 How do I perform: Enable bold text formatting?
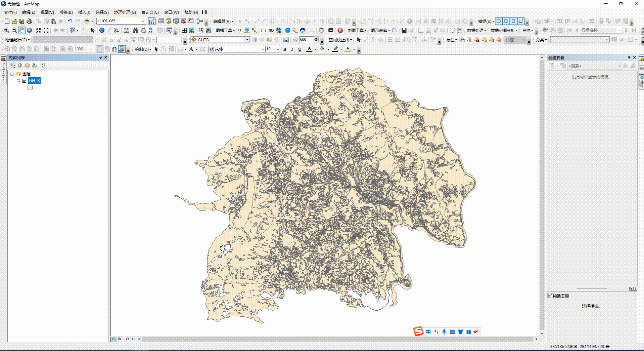point(284,49)
